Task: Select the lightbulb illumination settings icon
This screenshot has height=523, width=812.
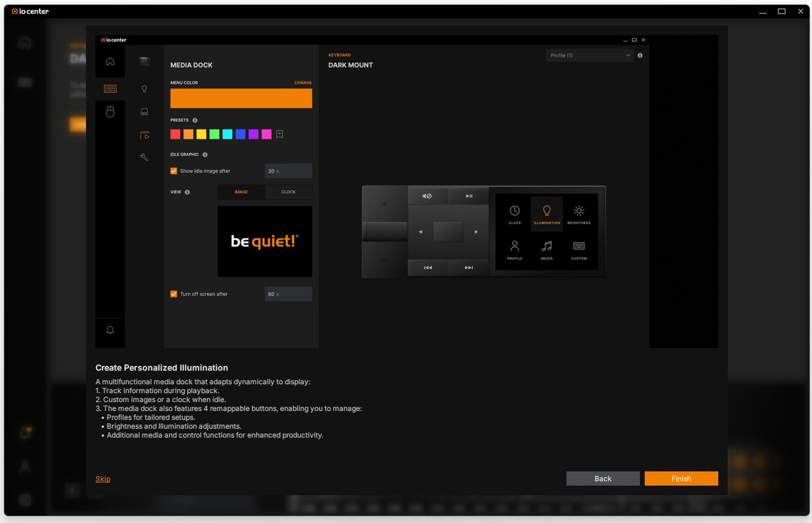Action: pyautogui.click(x=144, y=89)
